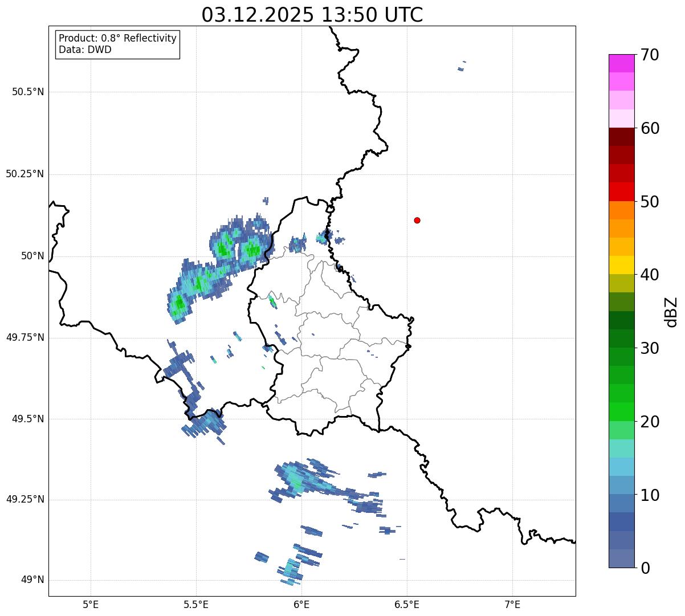The image size is (685, 616).
Task: Click the 'Data: DWD' text
Action: click(85, 50)
